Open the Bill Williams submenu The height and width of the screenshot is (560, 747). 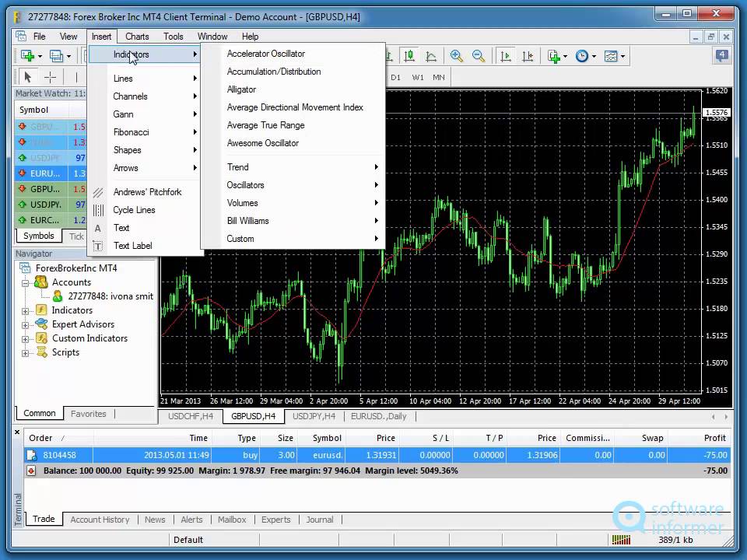293,221
